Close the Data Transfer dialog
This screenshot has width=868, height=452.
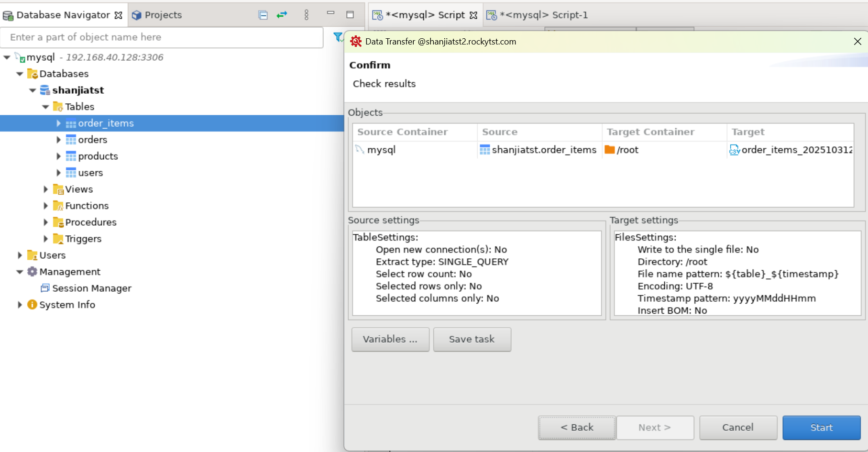click(x=857, y=42)
